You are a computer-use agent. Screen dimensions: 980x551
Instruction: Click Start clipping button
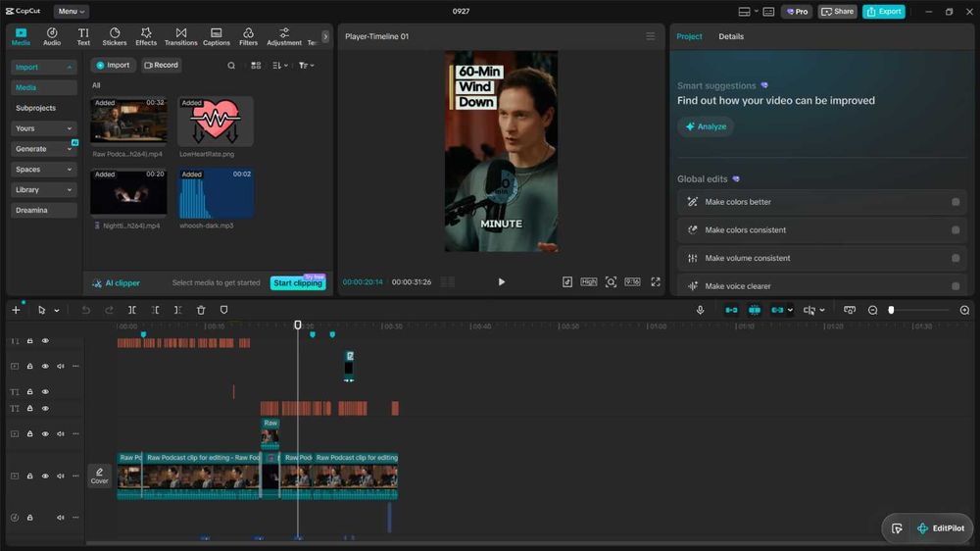pyautogui.click(x=298, y=282)
